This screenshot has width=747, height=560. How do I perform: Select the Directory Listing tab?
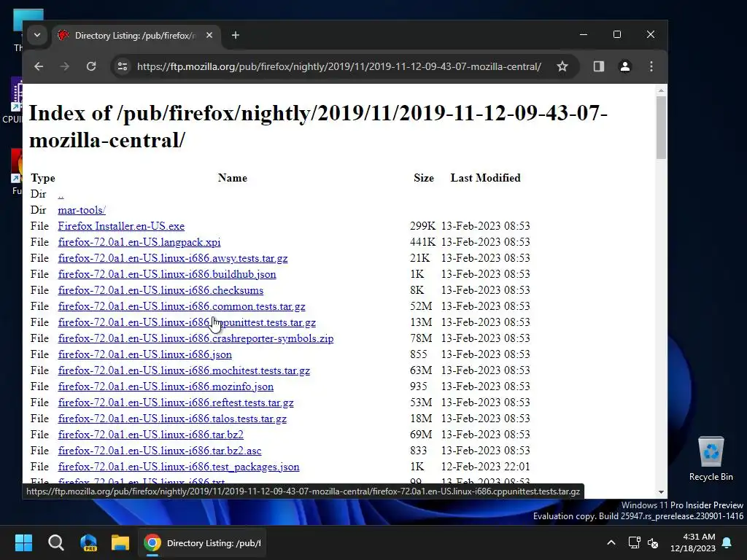(x=135, y=36)
